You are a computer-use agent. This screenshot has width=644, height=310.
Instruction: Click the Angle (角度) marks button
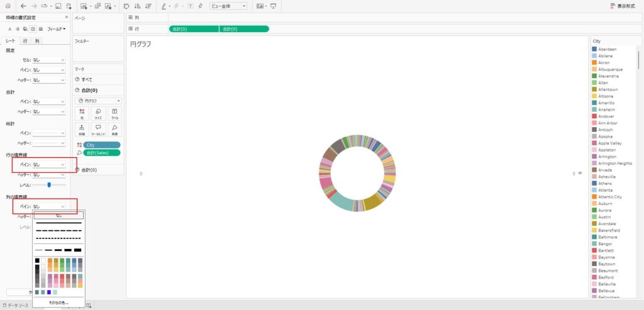[x=116, y=129]
